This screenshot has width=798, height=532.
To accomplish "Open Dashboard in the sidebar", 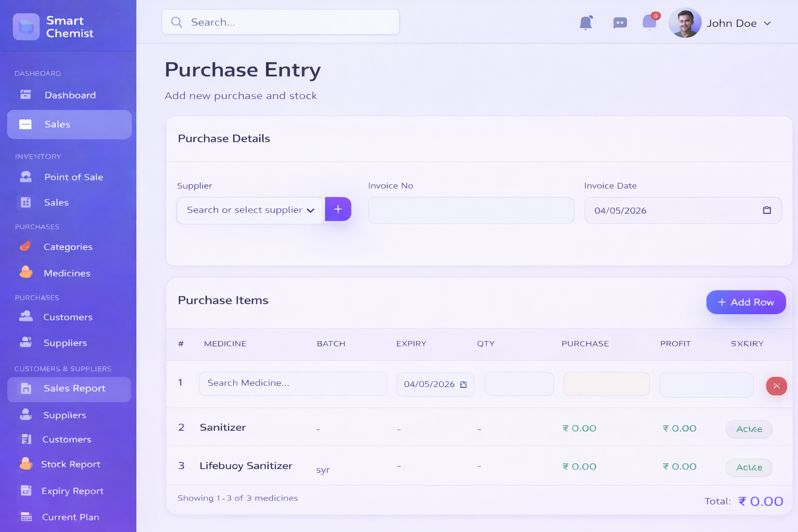I will click(70, 95).
